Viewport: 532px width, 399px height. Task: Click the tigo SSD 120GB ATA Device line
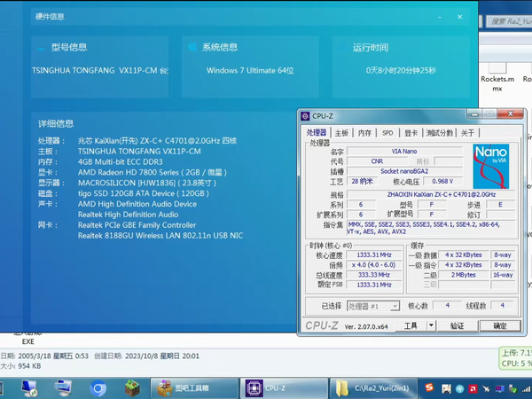tap(144, 193)
